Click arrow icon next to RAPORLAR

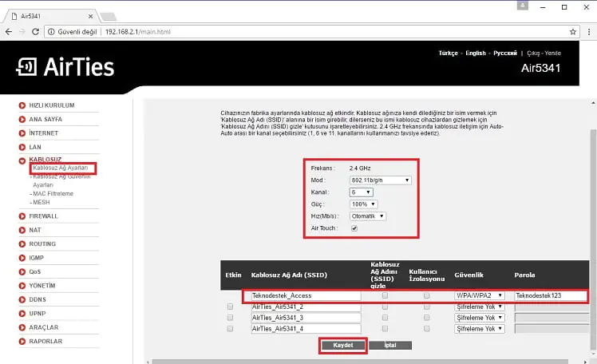22,341
